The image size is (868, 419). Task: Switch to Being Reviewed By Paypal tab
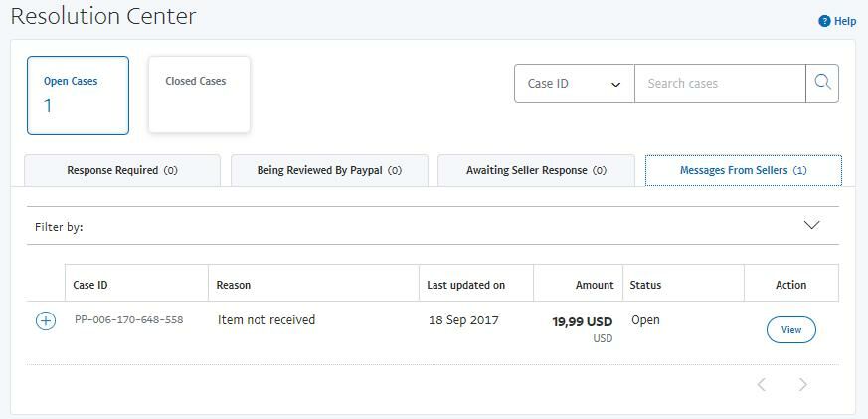[x=329, y=171]
